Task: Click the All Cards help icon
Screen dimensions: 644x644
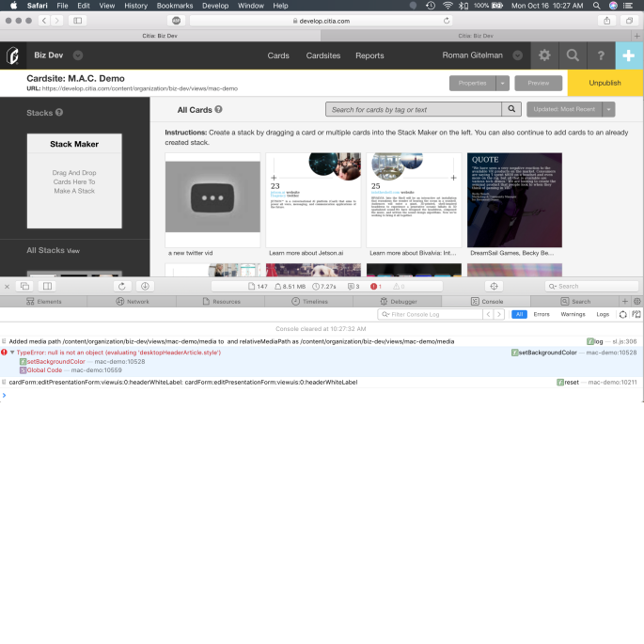Action: coord(218,110)
